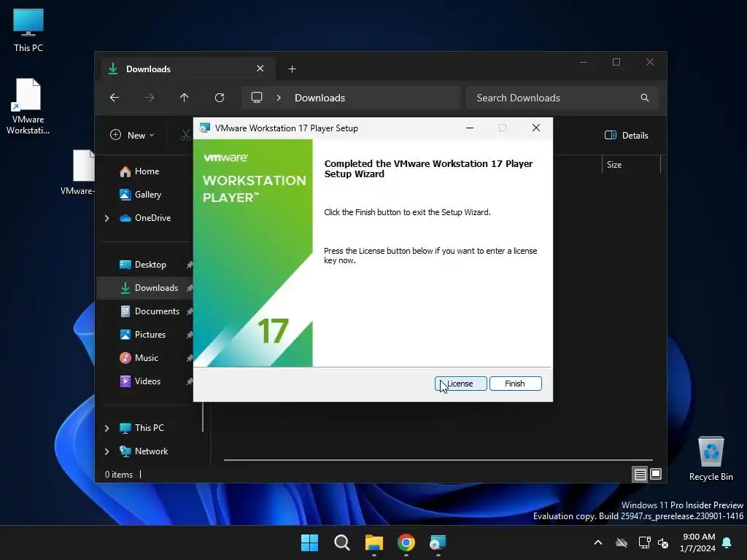Viewport: 747px width, 560px height.
Task: Open Music quick access folder
Action: 146,357
